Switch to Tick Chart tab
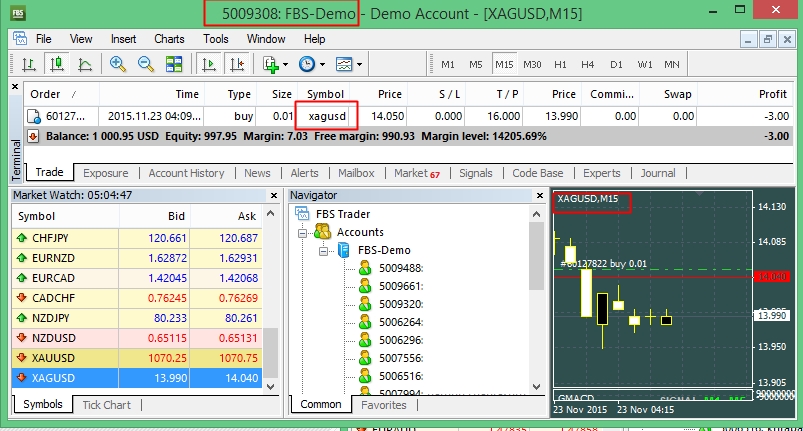 click(107, 405)
